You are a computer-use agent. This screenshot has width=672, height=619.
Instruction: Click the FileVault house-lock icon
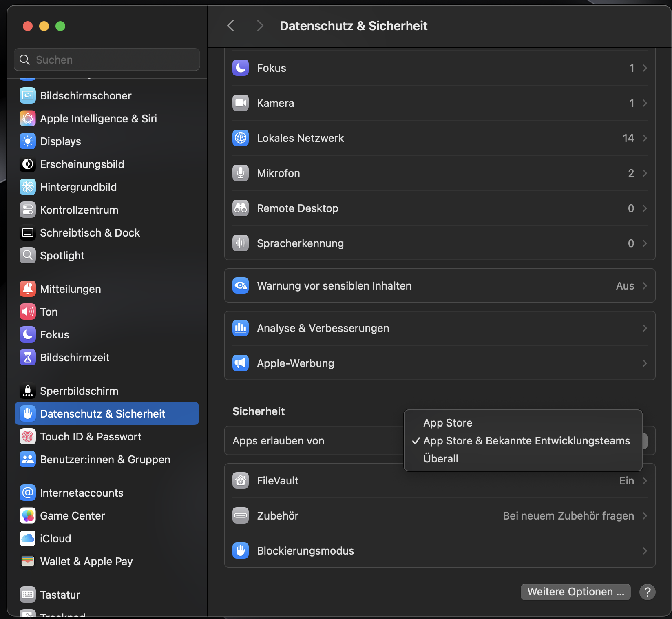(241, 480)
